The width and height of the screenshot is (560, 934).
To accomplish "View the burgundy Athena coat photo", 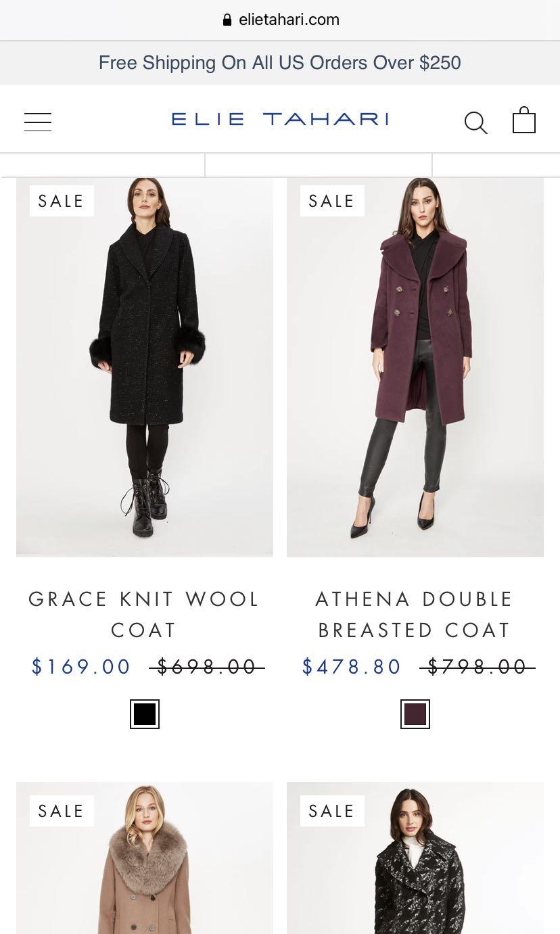I will click(x=415, y=367).
